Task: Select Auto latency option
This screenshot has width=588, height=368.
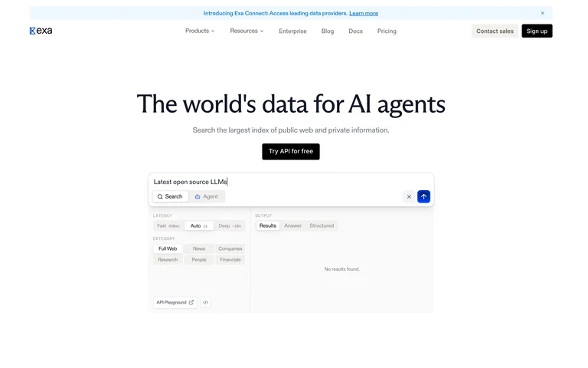Action: (x=199, y=225)
